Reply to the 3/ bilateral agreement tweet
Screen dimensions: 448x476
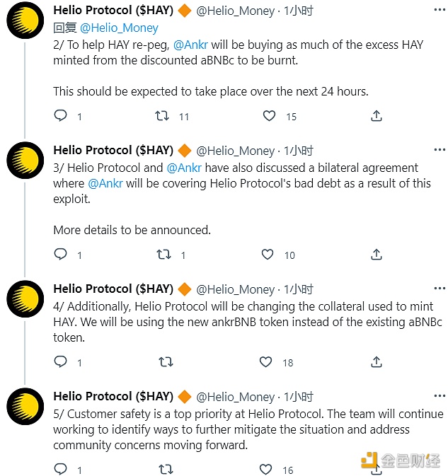coord(61,254)
